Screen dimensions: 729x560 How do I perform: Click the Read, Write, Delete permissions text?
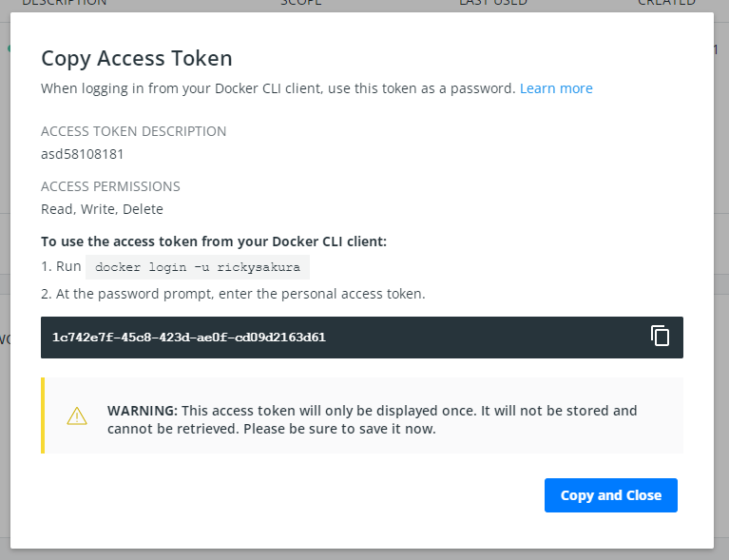click(102, 209)
